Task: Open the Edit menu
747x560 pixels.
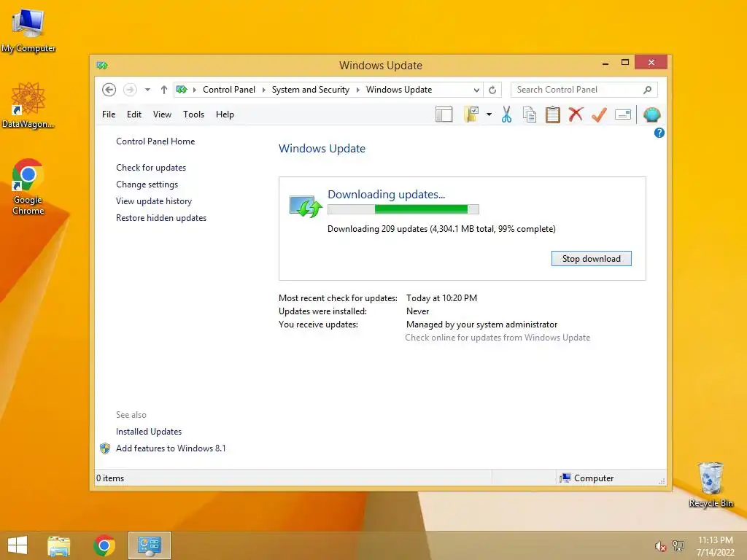Action: click(x=134, y=114)
